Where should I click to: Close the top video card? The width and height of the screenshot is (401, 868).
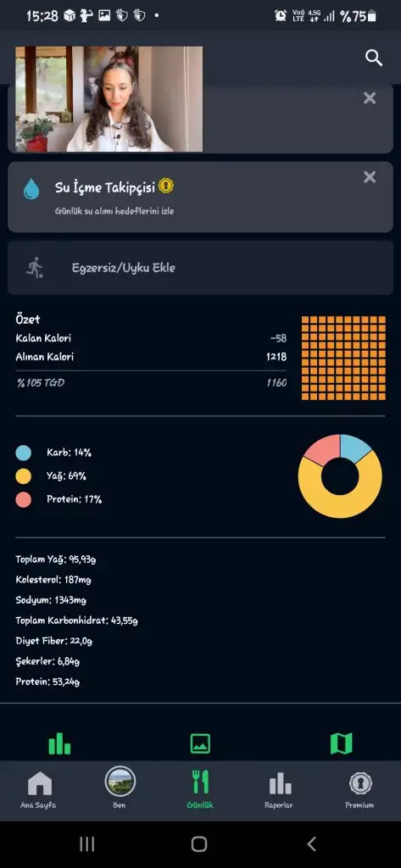click(x=370, y=98)
